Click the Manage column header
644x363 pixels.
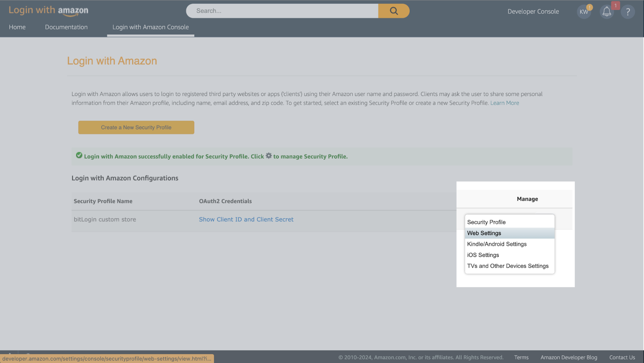(x=527, y=199)
